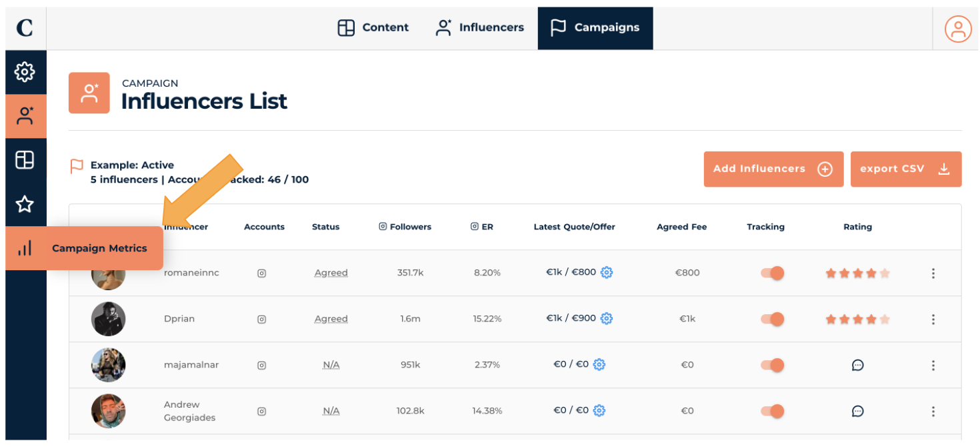This screenshot has height=447, width=980.
Task: Export the list with export CSV
Action: coord(905,169)
